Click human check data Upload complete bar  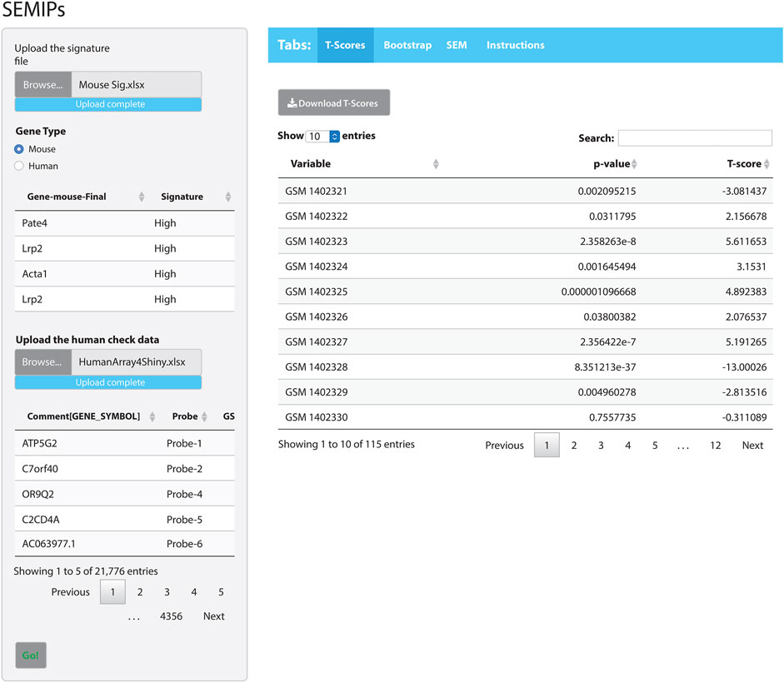108,382
